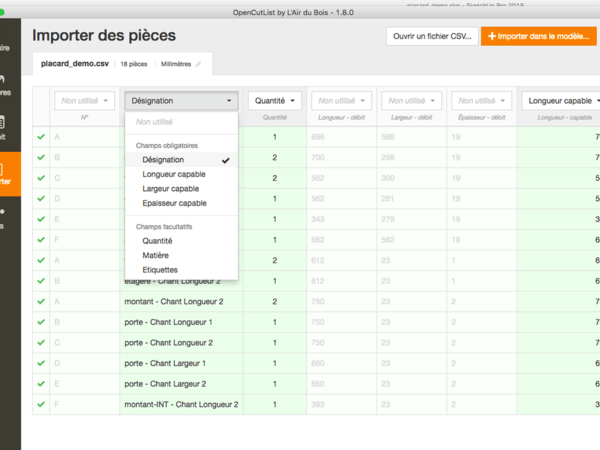Click the green checkmark in the 696 row
The width and height of the screenshot is (600, 450).
[41, 137]
